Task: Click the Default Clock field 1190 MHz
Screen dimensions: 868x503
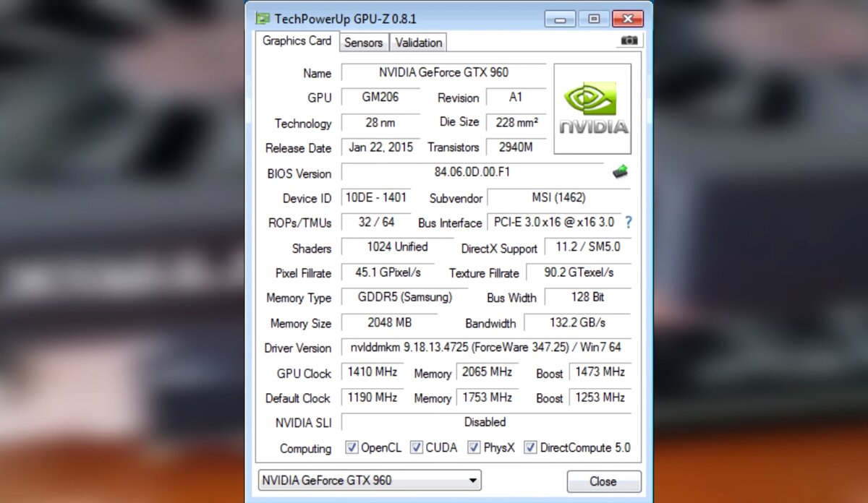Action: point(372,397)
